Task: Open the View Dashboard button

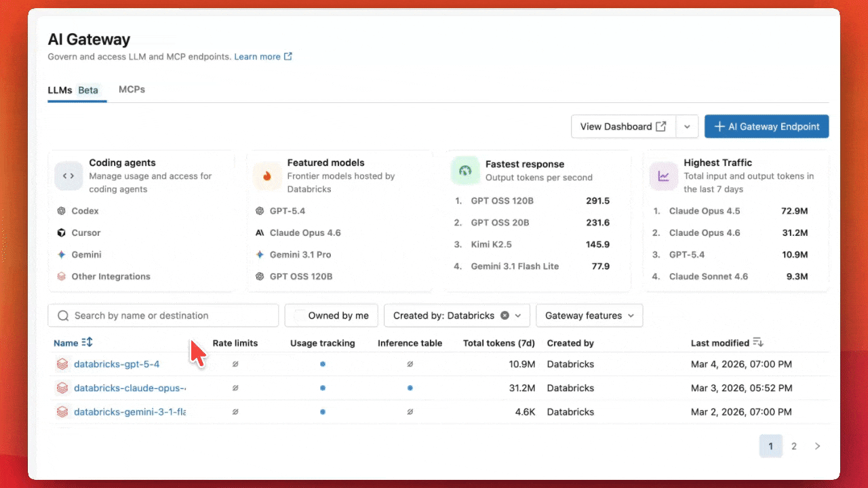Action: (x=623, y=127)
